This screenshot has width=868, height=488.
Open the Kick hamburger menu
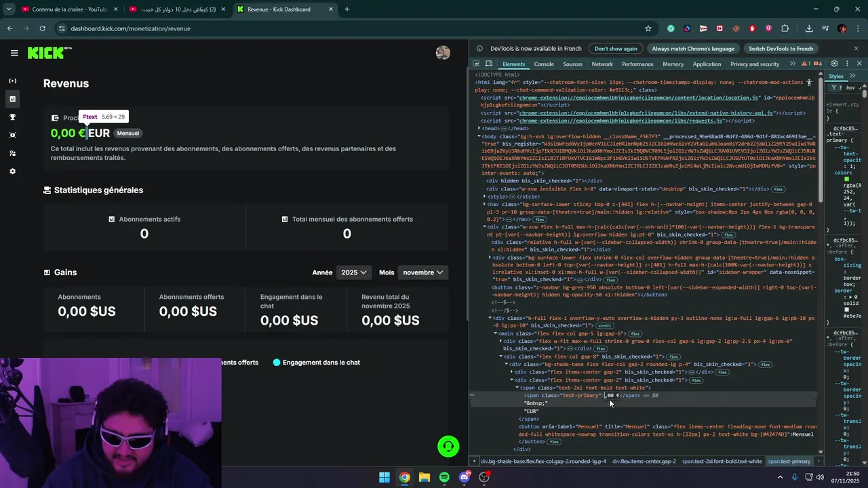(14, 53)
